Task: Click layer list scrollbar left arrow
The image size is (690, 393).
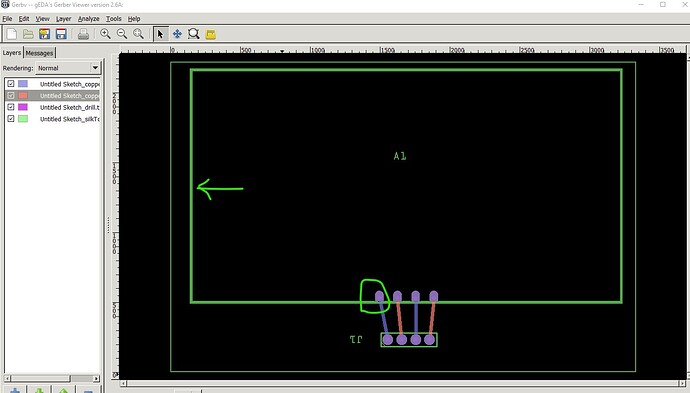Action: click(x=7, y=378)
